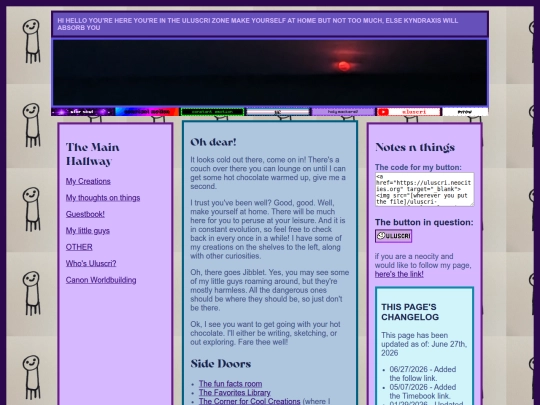This screenshot has height=405, width=540.
Task: Click inside the button code text box
Action: [424, 189]
